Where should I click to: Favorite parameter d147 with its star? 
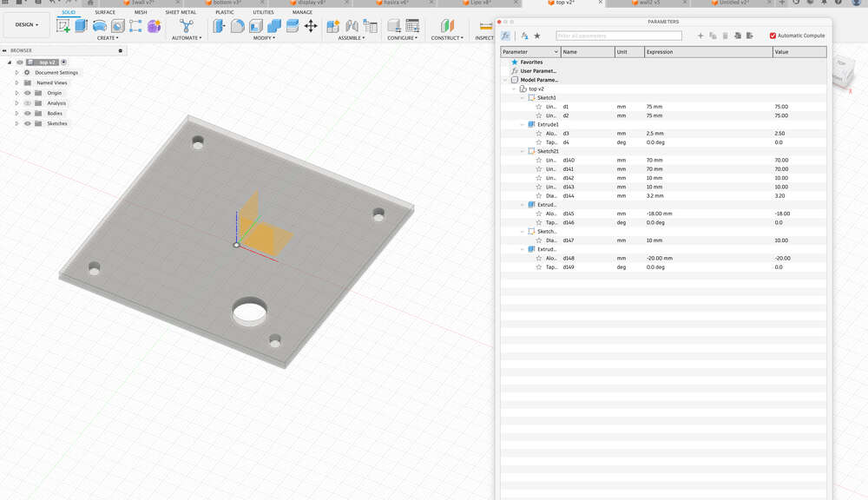pos(539,240)
